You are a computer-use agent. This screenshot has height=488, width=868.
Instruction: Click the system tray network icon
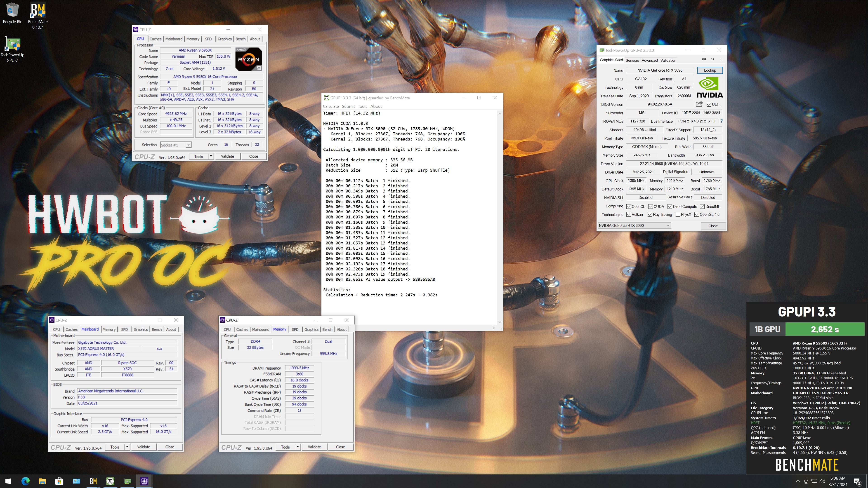[x=814, y=481]
